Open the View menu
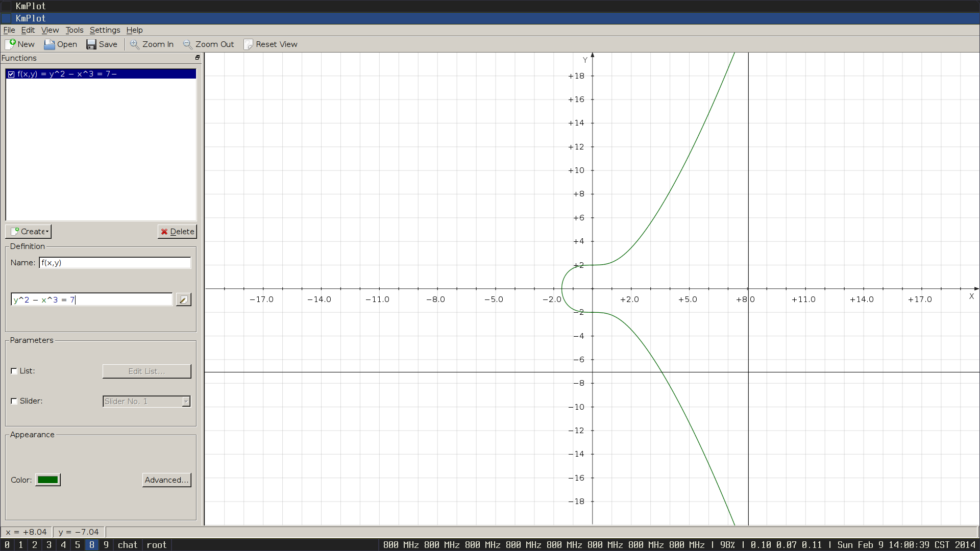The height and width of the screenshot is (551, 980). 50,30
